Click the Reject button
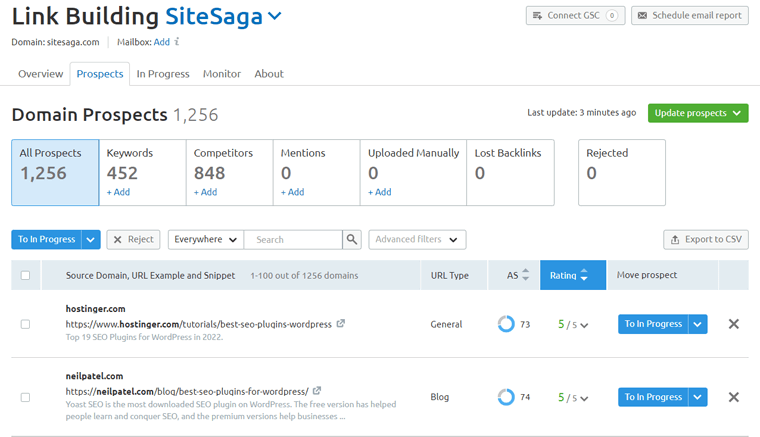 pos(133,239)
